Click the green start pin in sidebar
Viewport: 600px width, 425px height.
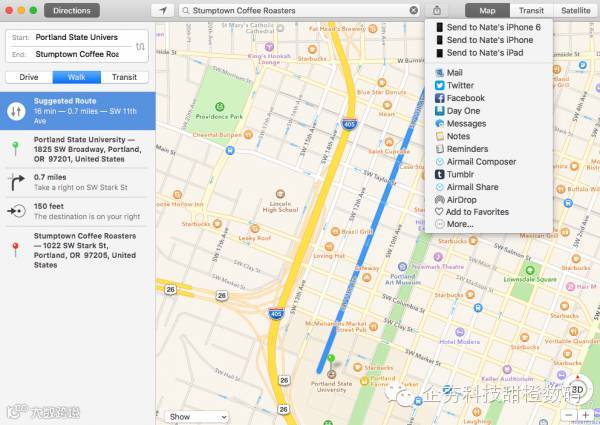click(15, 148)
